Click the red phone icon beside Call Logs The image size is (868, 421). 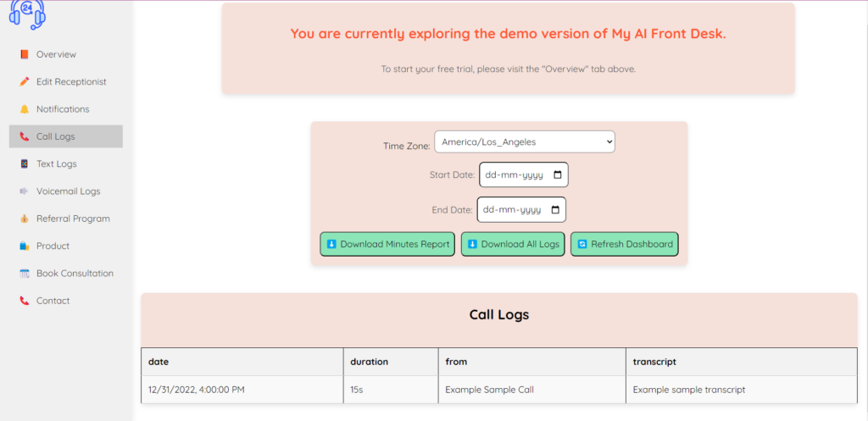[x=24, y=136]
